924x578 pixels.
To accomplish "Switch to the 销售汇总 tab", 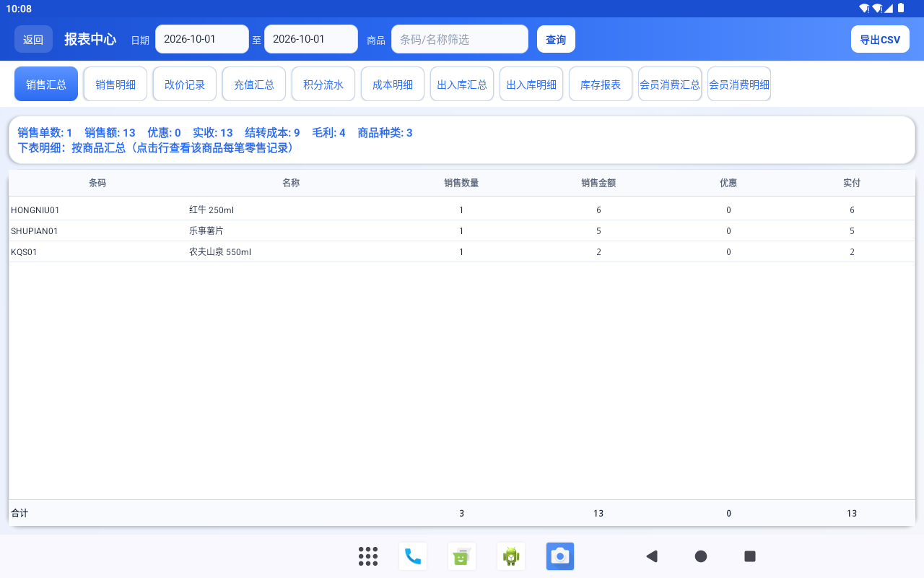I will click(46, 85).
